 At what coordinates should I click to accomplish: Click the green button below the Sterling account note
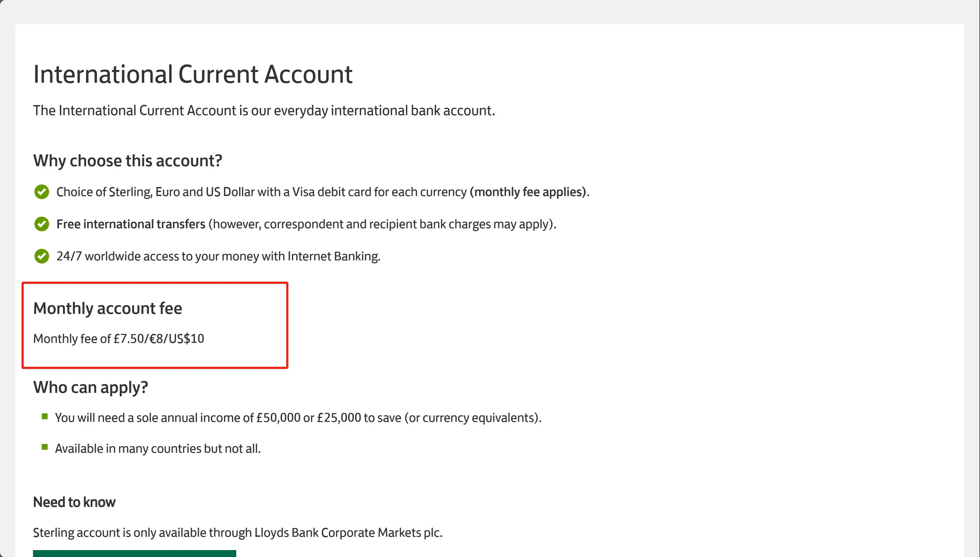135,553
